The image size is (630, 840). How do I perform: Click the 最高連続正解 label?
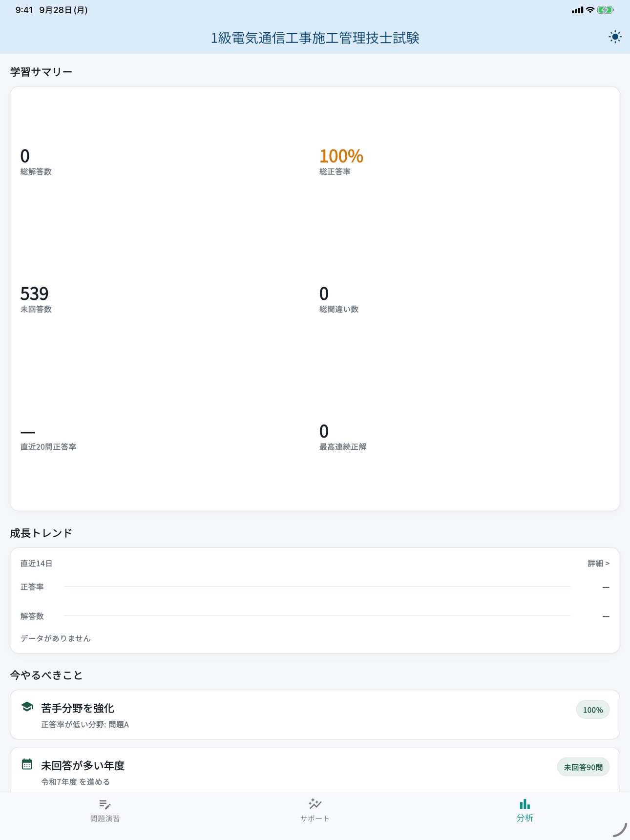(343, 447)
